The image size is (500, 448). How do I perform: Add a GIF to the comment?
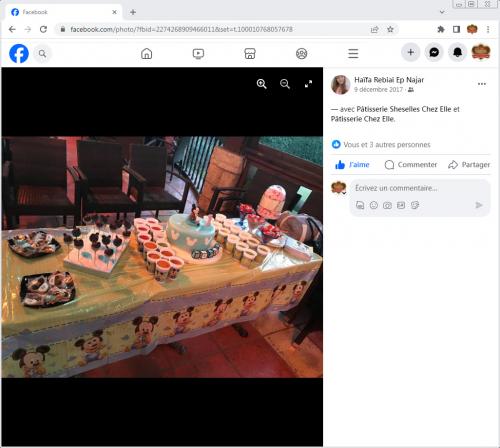pyautogui.click(x=401, y=205)
